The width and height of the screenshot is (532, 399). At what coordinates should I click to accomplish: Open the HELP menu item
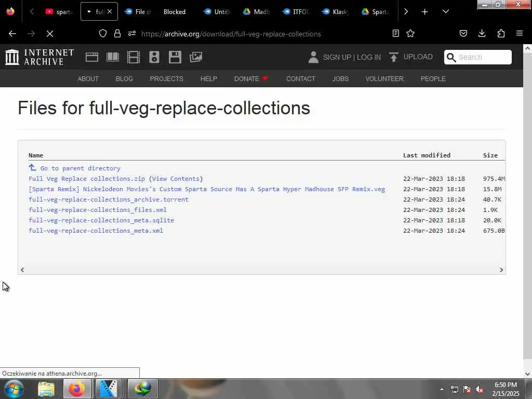(x=209, y=79)
